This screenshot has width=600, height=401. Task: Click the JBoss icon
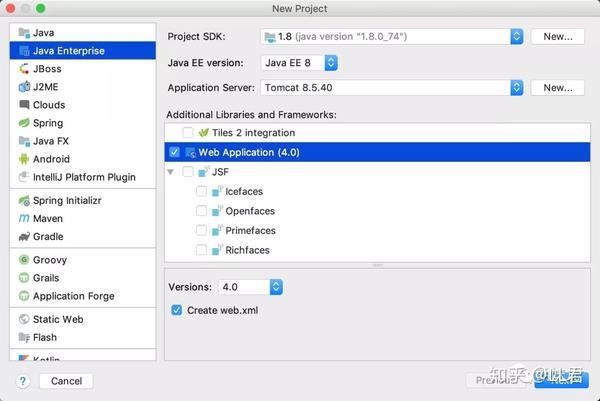tap(24, 69)
